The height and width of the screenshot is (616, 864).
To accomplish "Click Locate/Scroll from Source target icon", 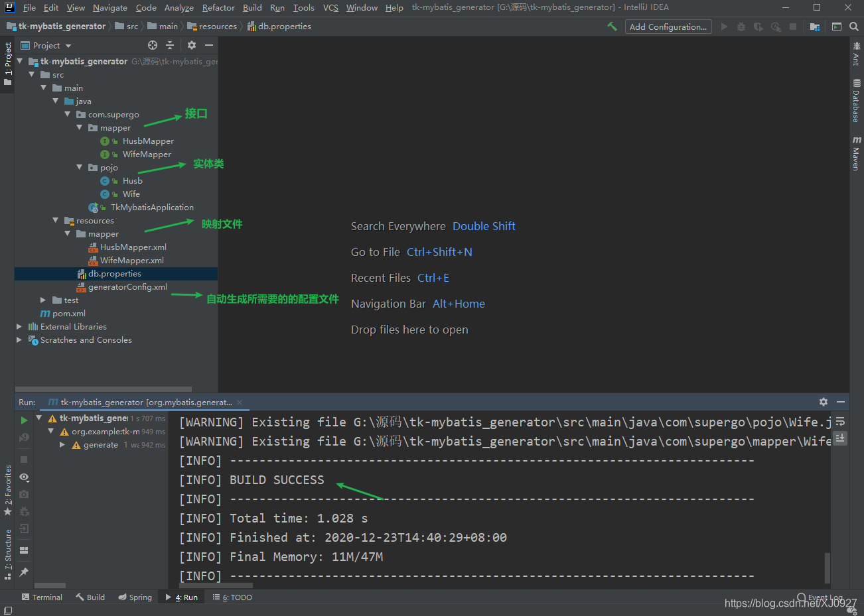I will point(153,45).
